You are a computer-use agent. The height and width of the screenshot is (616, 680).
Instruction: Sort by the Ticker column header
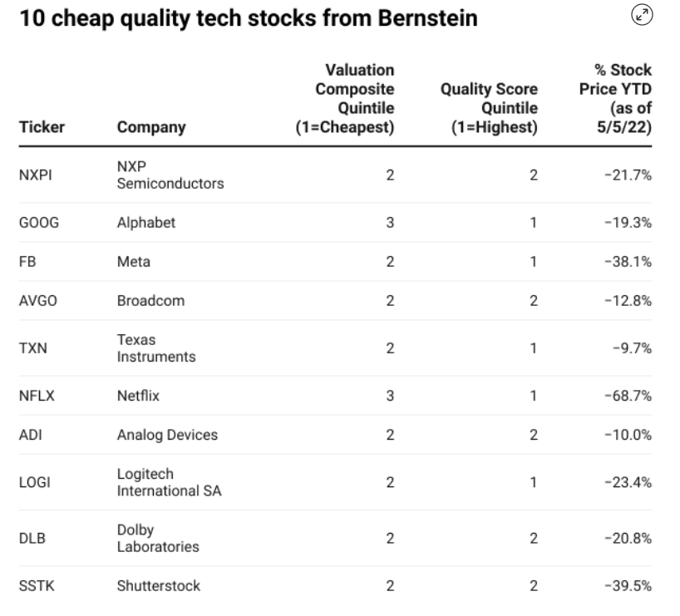pyautogui.click(x=42, y=127)
